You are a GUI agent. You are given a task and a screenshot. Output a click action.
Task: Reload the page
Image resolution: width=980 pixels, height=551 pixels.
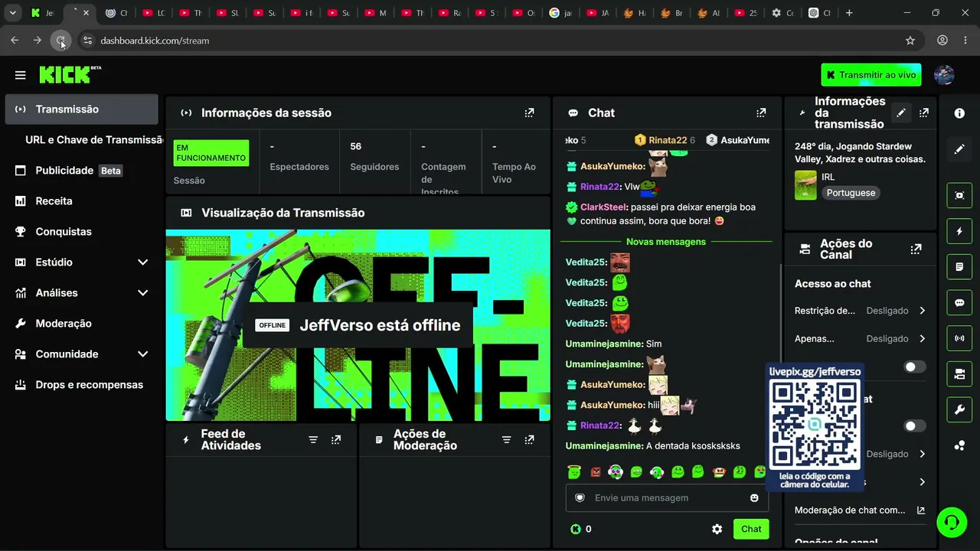tap(61, 41)
